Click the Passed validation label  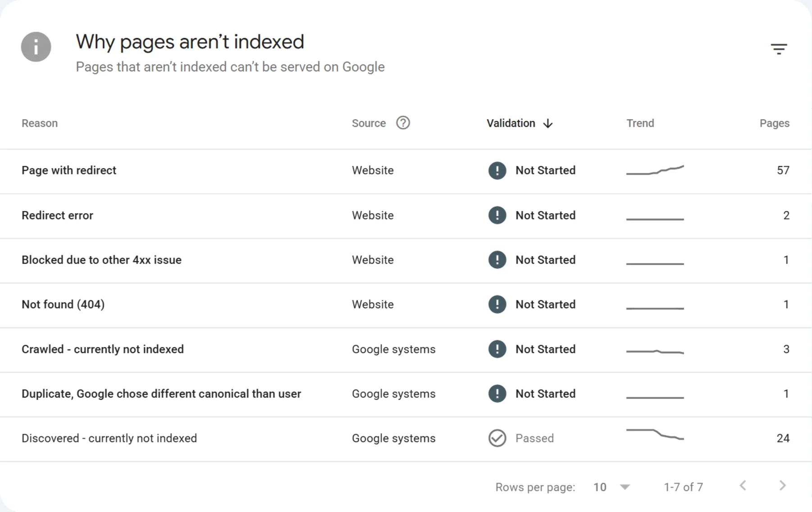pyautogui.click(x=534, y=438)
